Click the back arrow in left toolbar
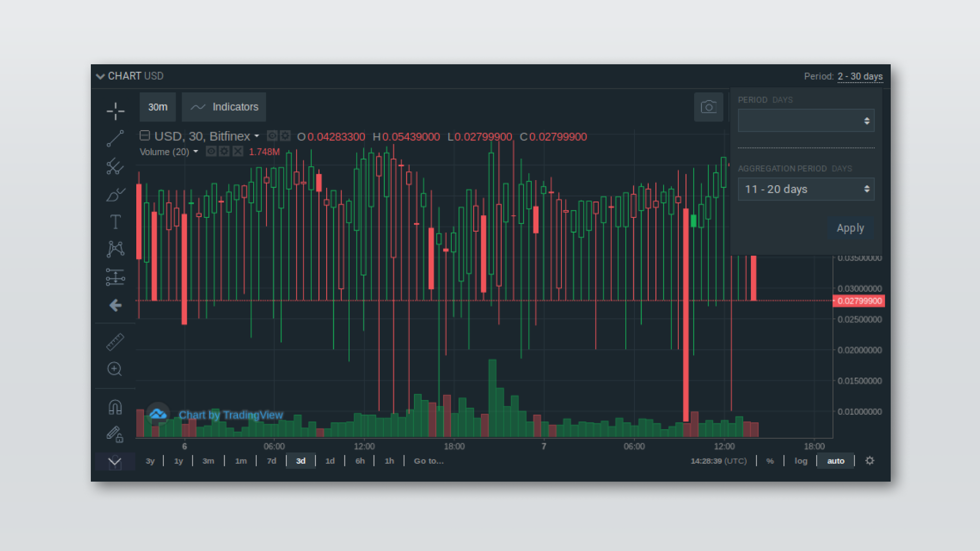The image size is (980, 551). [x=115, y=305]
